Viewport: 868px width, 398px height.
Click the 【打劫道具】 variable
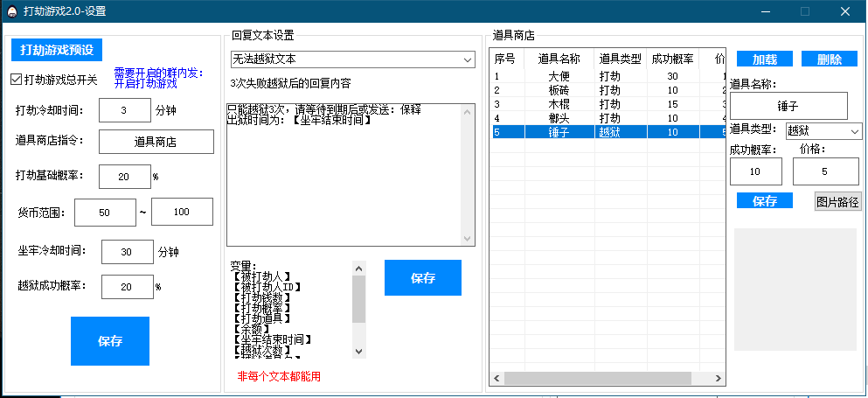coord(262,318)
